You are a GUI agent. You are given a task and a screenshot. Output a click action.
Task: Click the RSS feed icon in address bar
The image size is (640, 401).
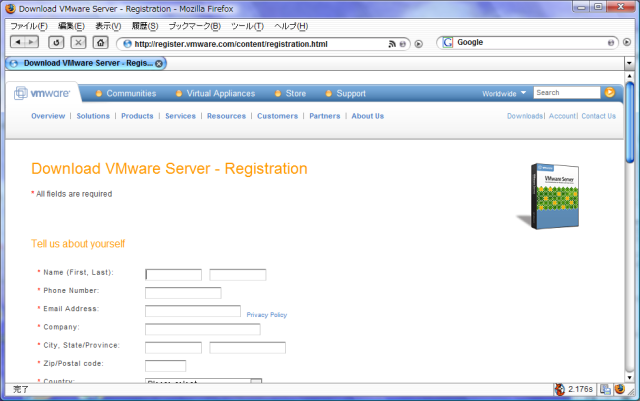[392, 44]
